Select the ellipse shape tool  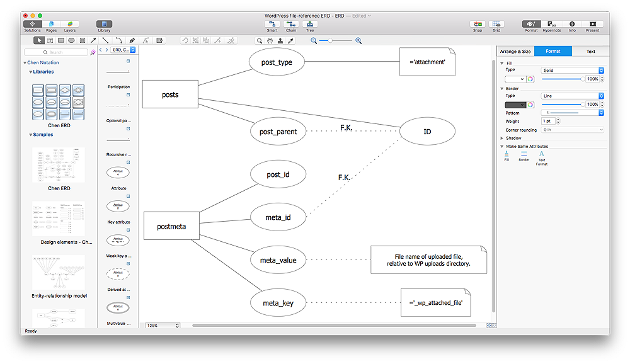tap(72, 40)
